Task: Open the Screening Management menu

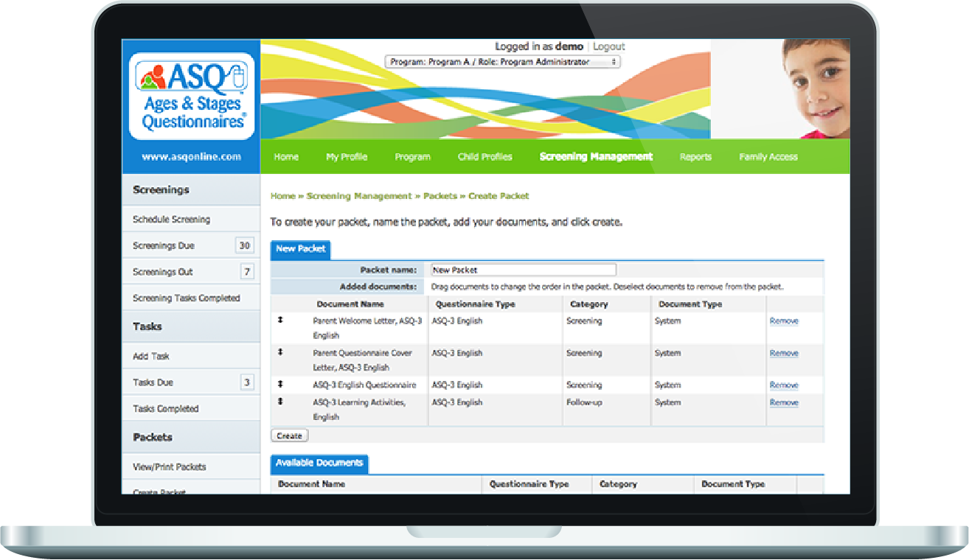Action: coord(596,156)
